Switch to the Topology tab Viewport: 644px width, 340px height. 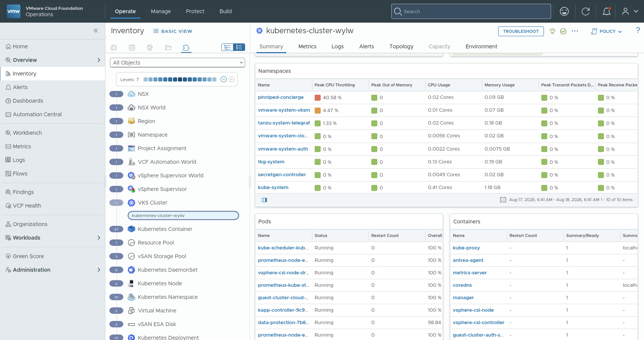pos(402,46)
